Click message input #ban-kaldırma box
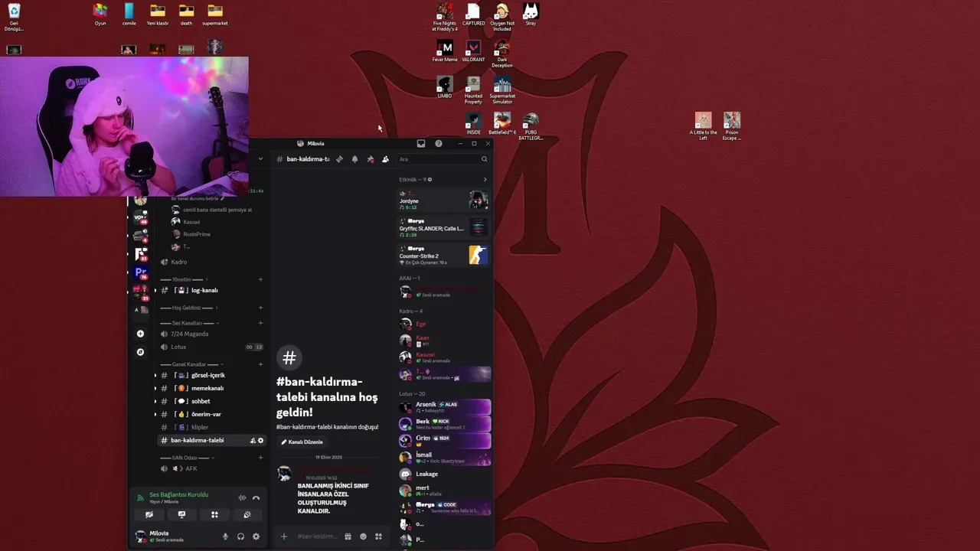980x551 pixels. click(316, 536)
